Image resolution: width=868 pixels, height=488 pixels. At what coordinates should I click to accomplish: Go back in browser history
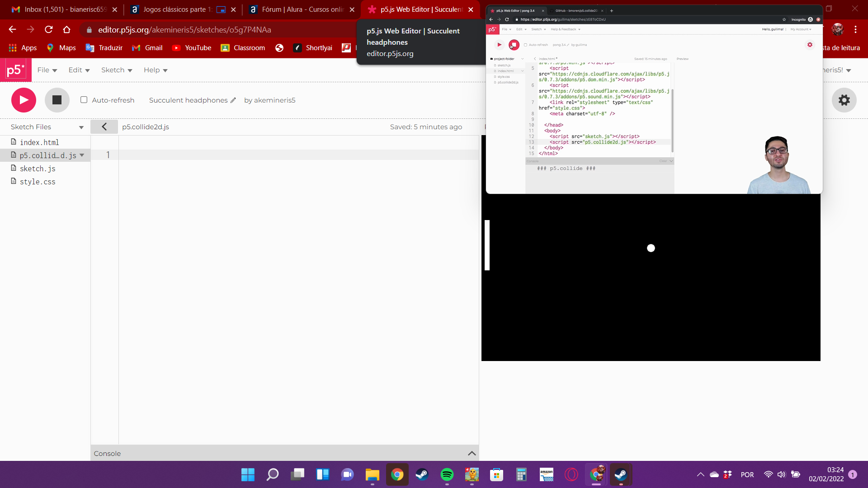point(12,29)
